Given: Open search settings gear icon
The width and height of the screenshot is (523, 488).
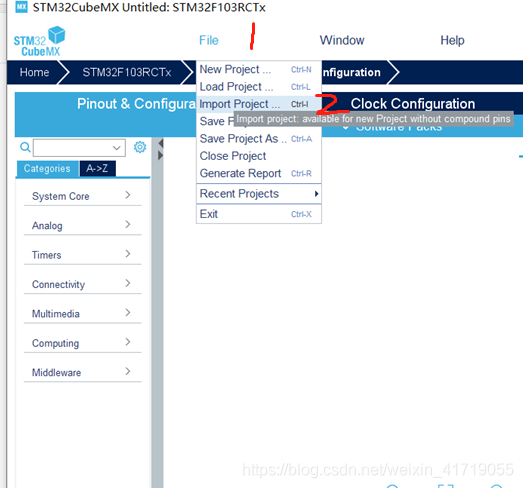Looking at the screenshot, I should pos(140,147).
